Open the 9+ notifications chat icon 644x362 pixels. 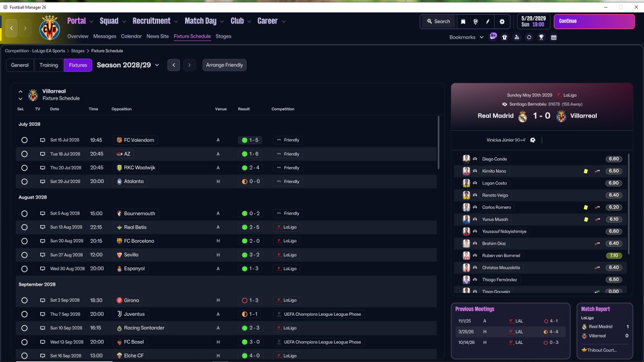click(x=493, y=36)
